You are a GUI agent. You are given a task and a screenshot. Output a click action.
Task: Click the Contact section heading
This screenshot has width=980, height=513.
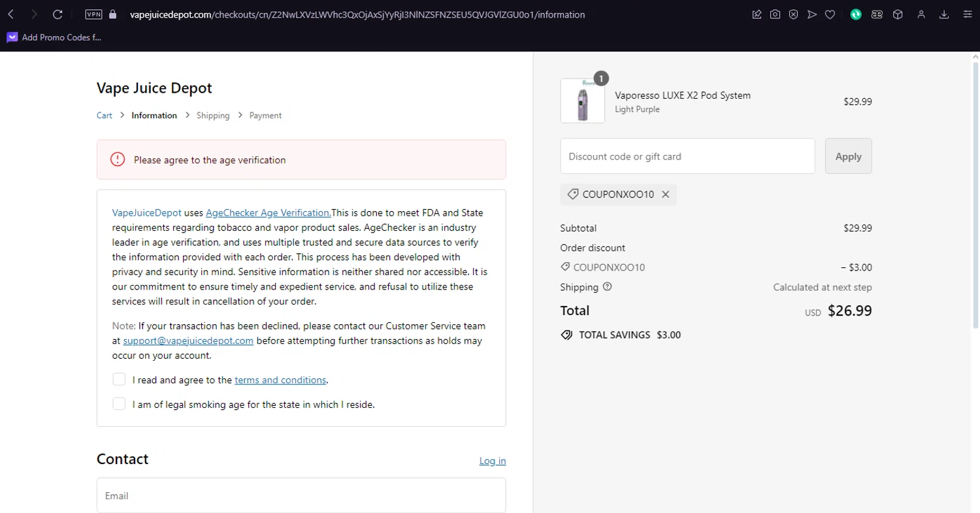pos(123,459)
